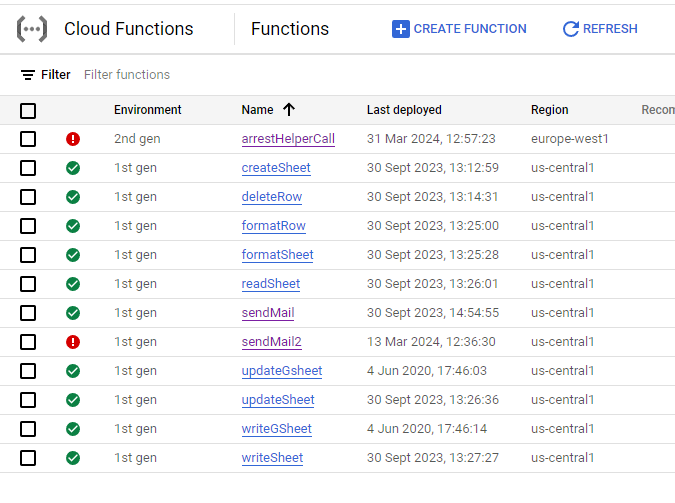Click the Refresh circular arrow icon
Image resolution: width=675 pixels, height=503 pixels.
(x=571, y=29)
